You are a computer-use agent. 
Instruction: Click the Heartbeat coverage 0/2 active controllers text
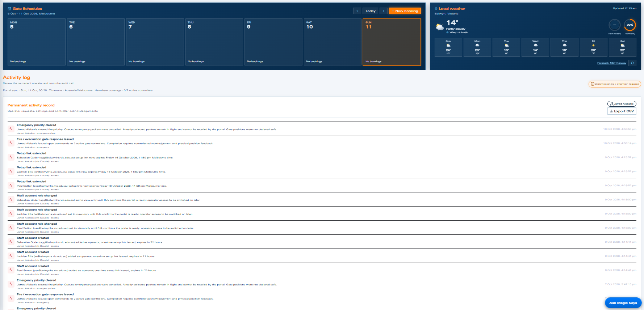tap(124, 90)
